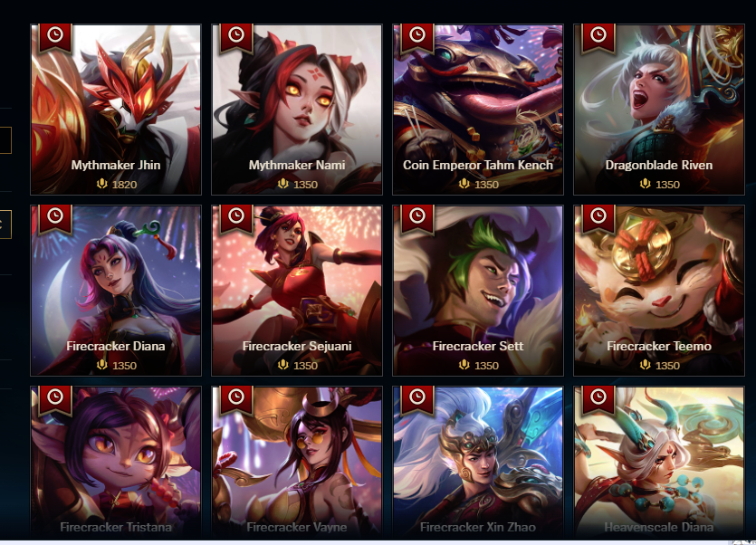Viewport: 756px width, 545px height.
Task: Click the clock ribbon on Firecracker Sett
Action: pyautogui.click(x=417, y=218)
